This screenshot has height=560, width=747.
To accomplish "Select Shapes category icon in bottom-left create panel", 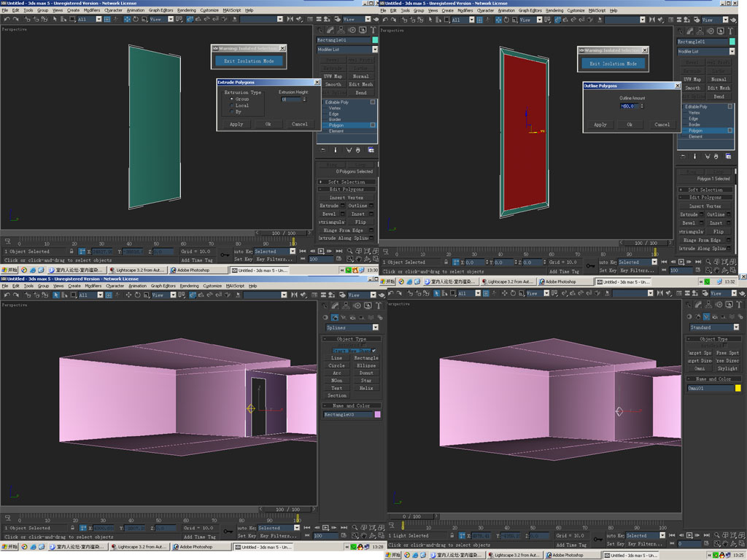I will pos(334,317).
